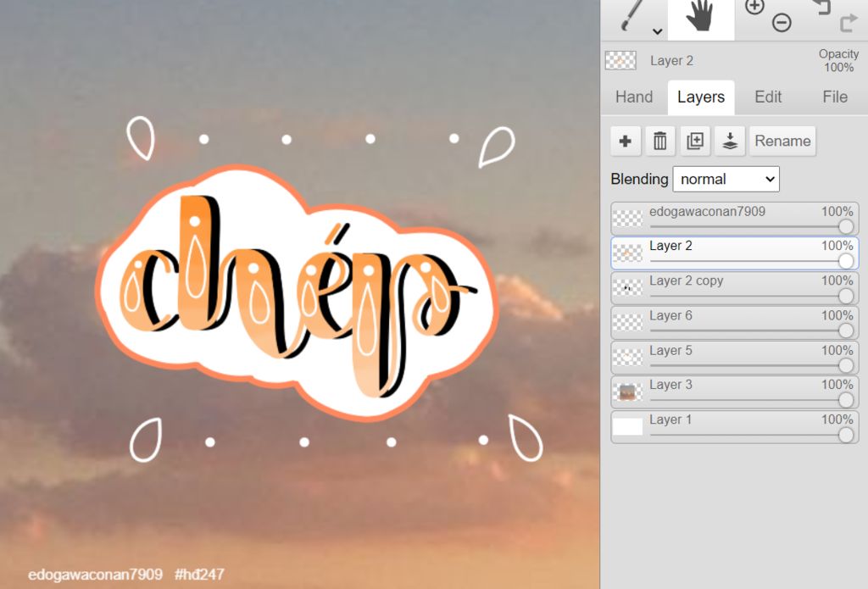
Task: Open the brush tool dropdown arrow
Action: [657, 31]
